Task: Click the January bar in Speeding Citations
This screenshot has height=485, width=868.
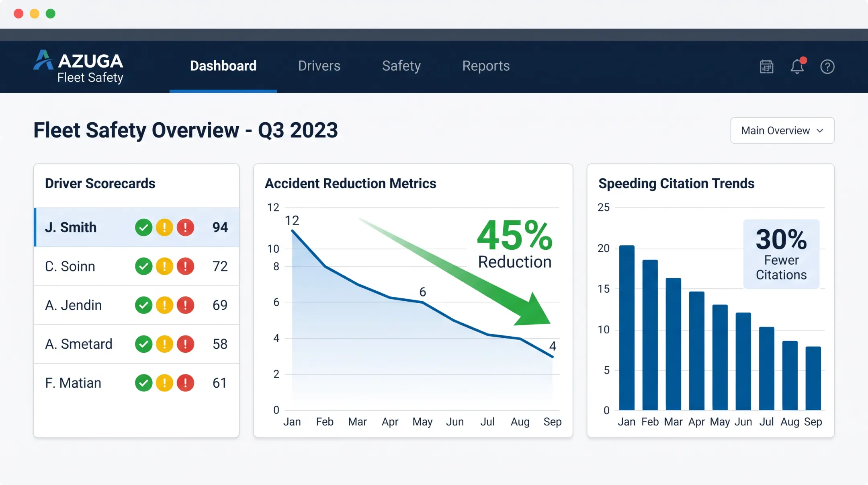Action: [x=626, y=328]
